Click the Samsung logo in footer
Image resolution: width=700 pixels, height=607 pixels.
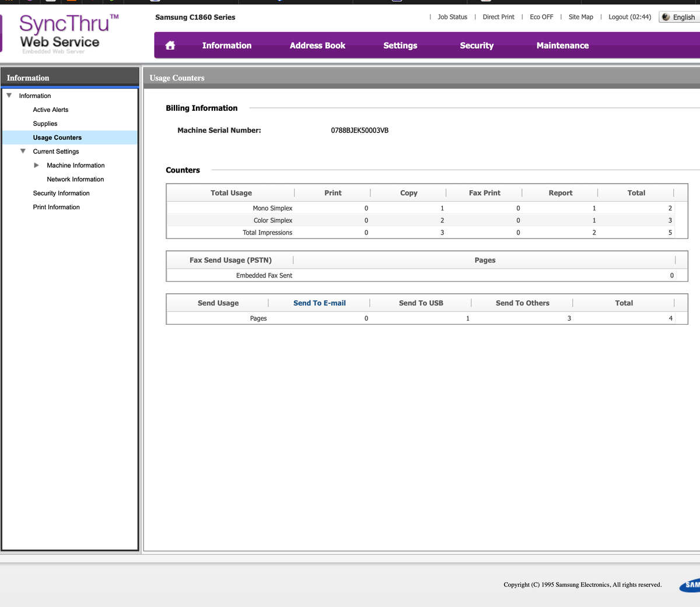(x=690, y=585)
